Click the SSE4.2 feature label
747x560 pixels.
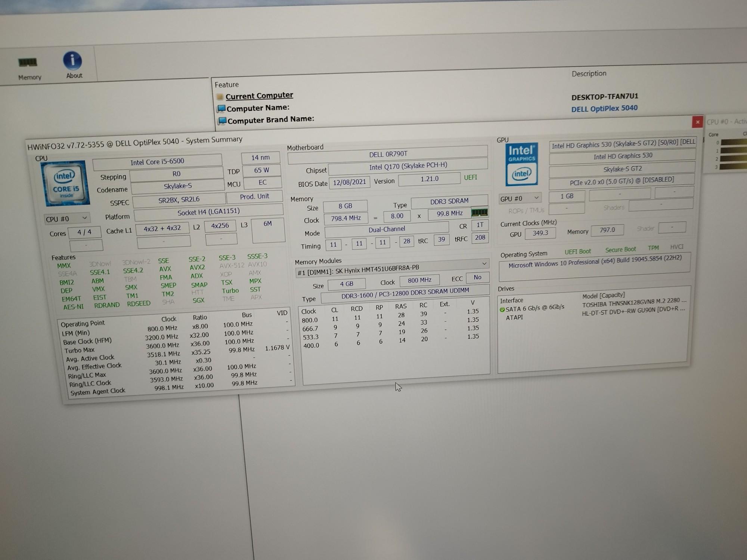point(133,270)
